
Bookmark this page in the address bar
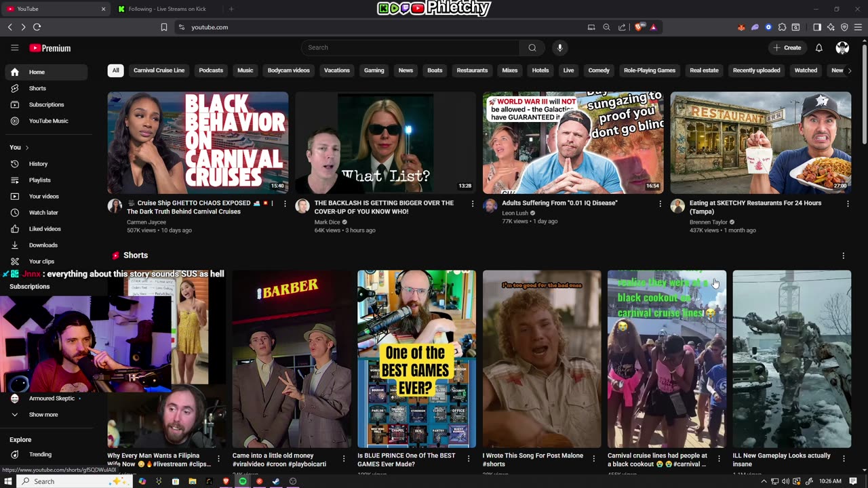[x=163, y=27]
